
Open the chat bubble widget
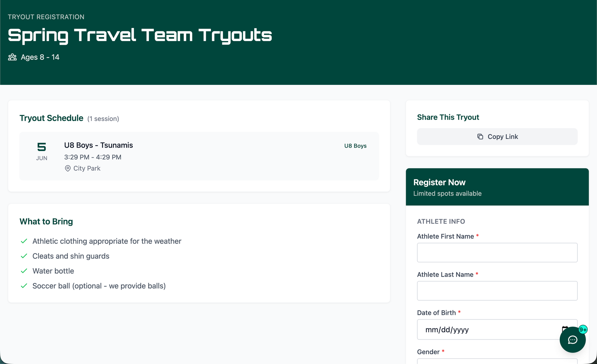[572, 340]
